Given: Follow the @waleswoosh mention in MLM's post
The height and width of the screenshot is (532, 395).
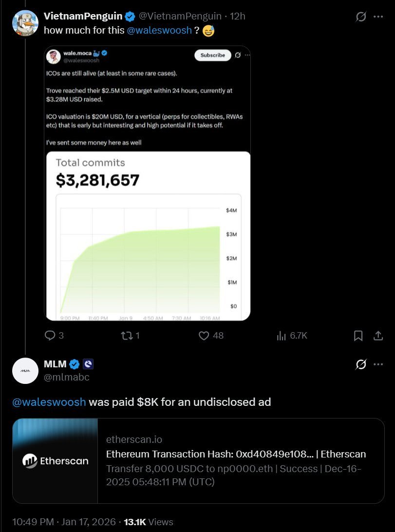Looking at the screenshot, I should coord(49,402).
